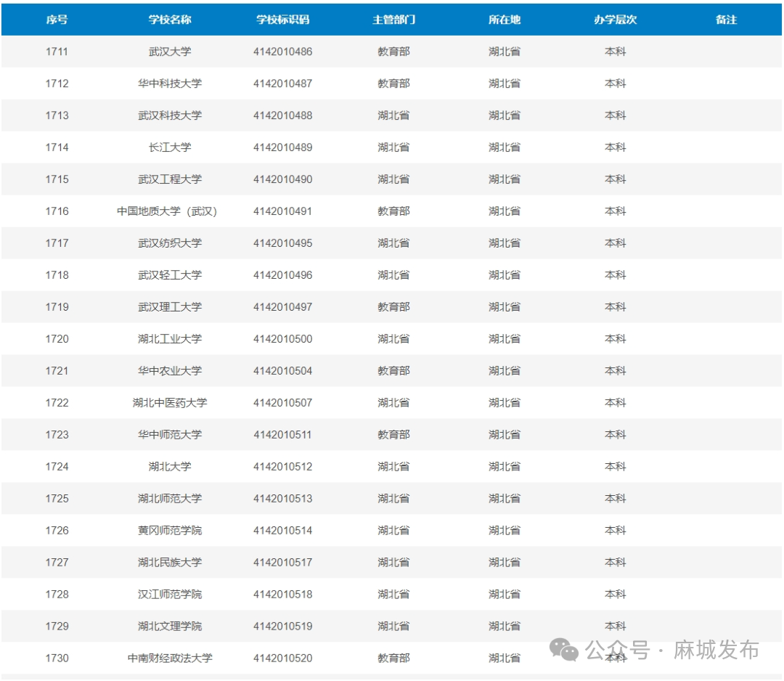Viewport: 784px width, 681px height.
Task: Click 本科 in the 湖北大学 row
Action: coord(616,467)
